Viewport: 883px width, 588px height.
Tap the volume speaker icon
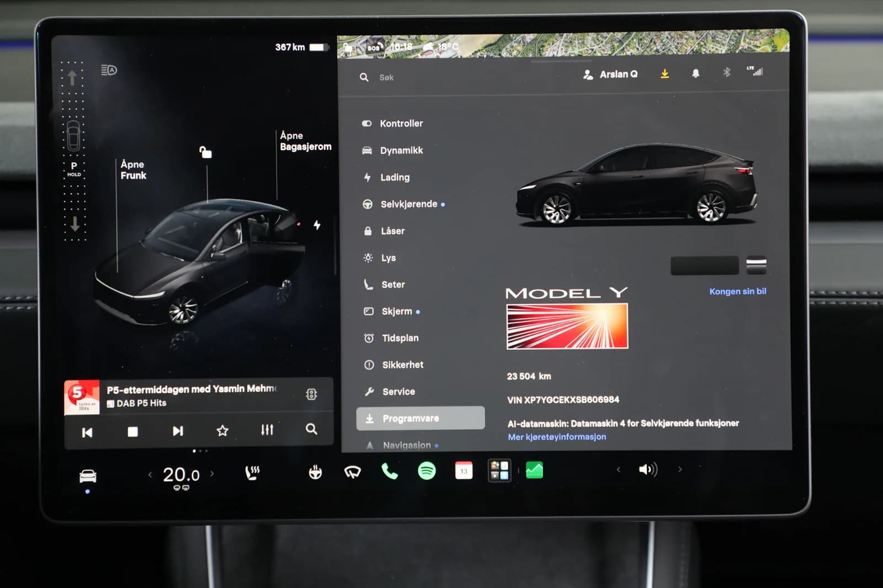648,469
